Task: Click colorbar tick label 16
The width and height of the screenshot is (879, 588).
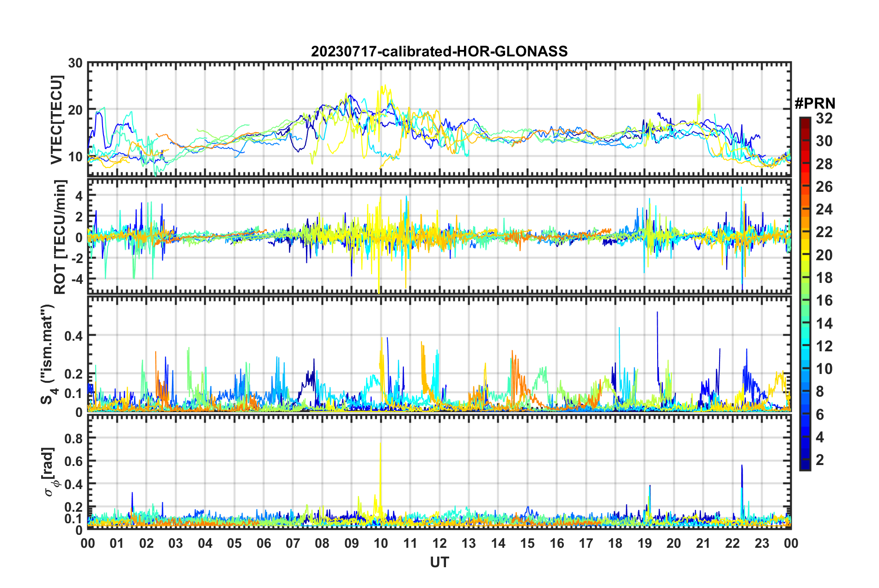Action: coord(824,300)
